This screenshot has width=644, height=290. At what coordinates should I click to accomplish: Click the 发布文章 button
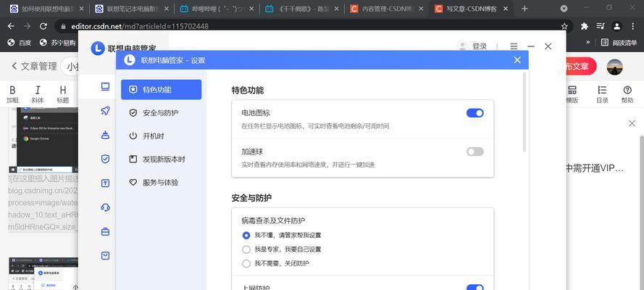point(581,66)
